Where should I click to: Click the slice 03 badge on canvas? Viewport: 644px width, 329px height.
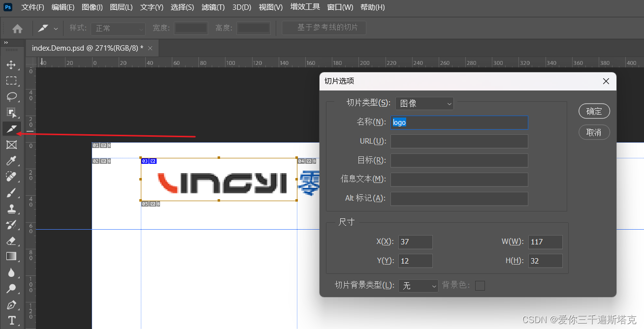point(149,161)
